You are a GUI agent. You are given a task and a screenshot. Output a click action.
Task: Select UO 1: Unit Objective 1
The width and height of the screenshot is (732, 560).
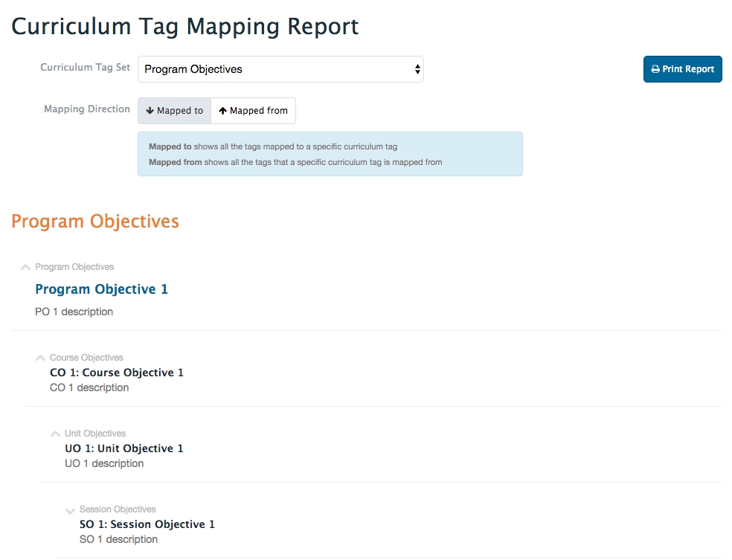pos(124,448)
